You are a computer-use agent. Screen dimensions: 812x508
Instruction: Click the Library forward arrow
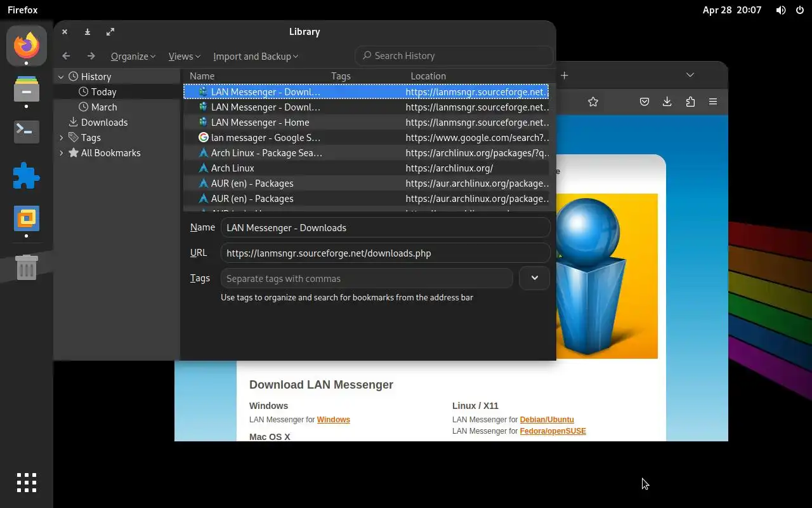coord(91,56)
